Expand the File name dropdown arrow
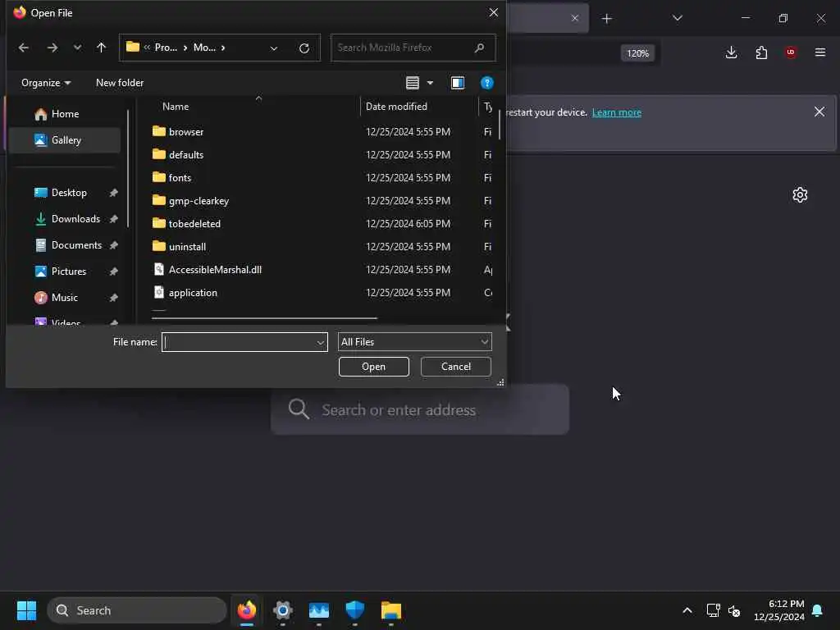This screenshot has height=630, width=840. click(321, 342)
